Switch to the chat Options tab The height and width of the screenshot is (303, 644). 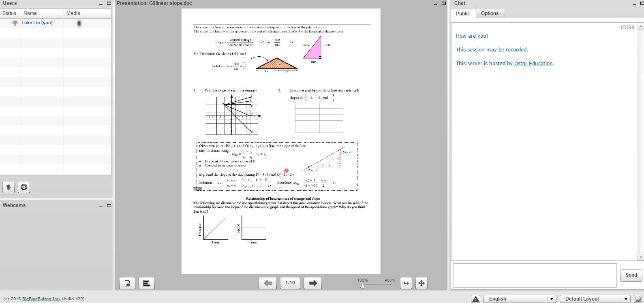490,13
